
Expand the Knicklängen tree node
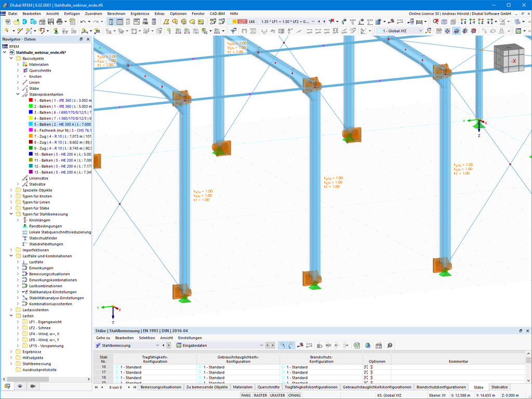18,220
